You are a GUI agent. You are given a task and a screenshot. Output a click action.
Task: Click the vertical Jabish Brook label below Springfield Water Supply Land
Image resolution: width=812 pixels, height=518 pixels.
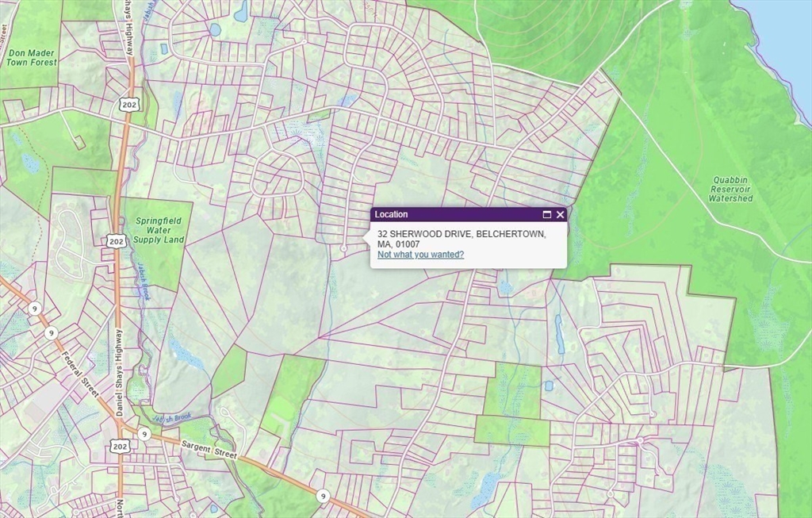[x=143, y=282]
